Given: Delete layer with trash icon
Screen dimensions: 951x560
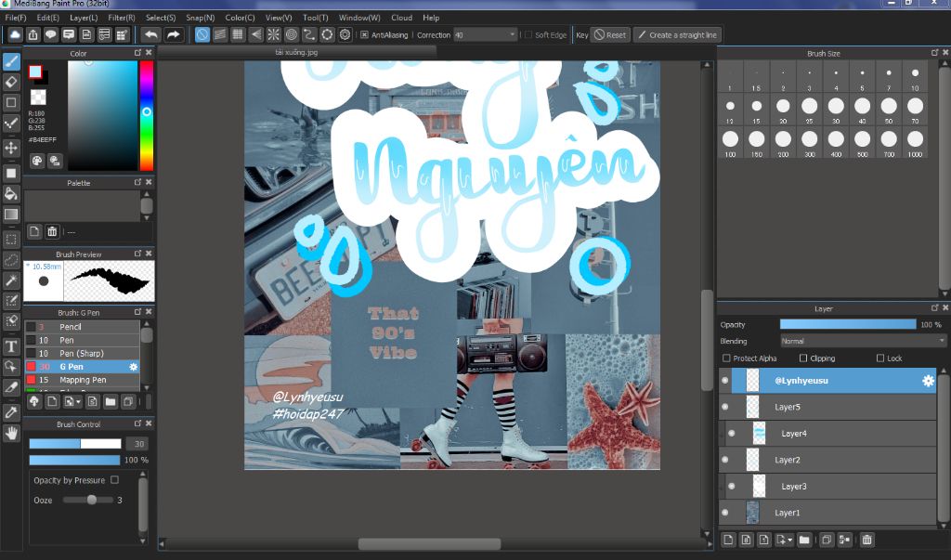Looking at the screenshot, I should (866, 540).
